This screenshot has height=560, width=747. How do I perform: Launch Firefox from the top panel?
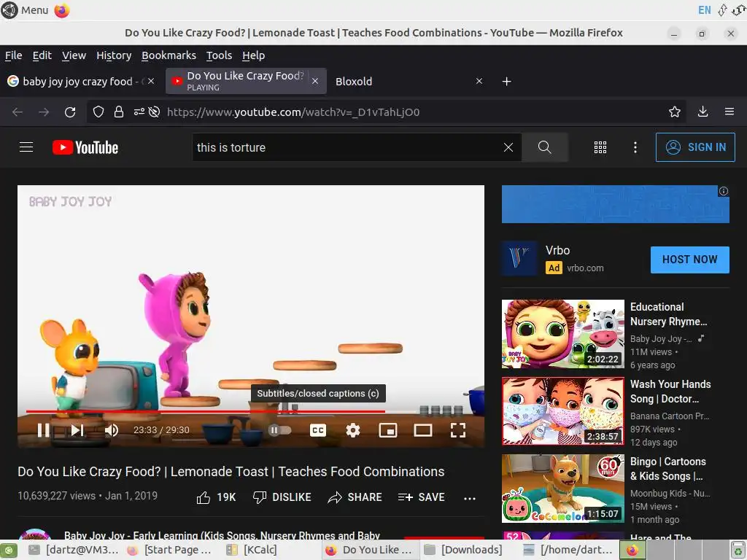tap(62, 10)
